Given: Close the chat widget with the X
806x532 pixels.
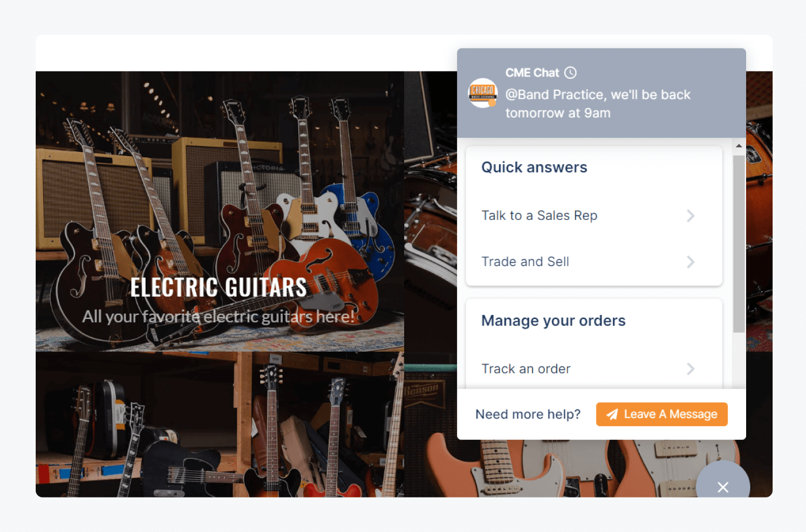Looking at the screenshot, I should [x=723, y=487].
